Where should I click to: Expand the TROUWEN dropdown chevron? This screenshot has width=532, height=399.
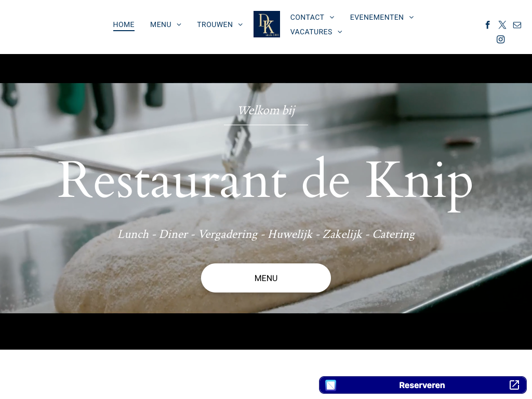pos(240,25)
